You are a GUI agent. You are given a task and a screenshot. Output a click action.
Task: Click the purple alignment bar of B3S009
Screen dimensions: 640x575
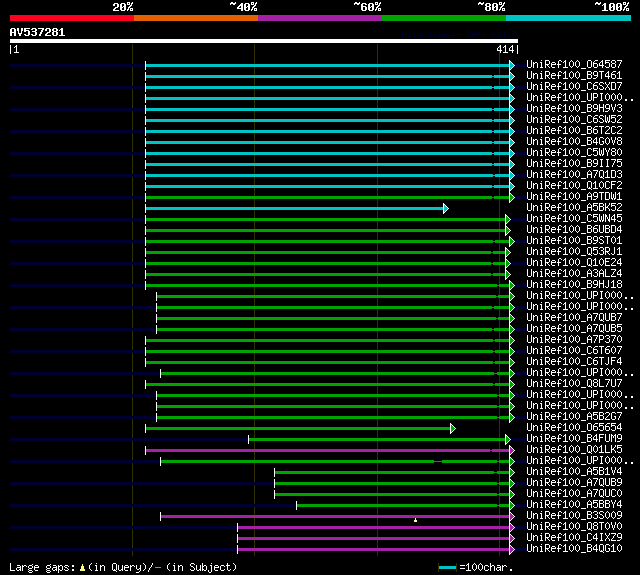click(335, 517)
